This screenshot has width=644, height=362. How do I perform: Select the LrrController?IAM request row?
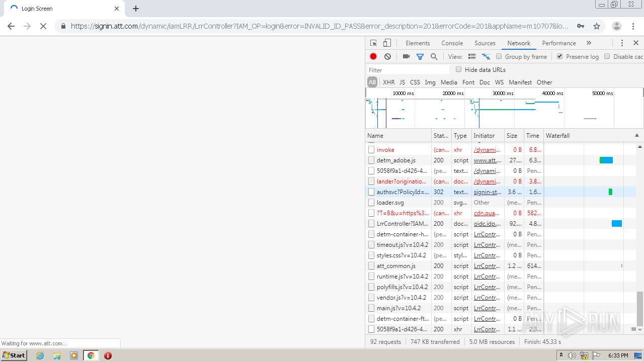501,224
